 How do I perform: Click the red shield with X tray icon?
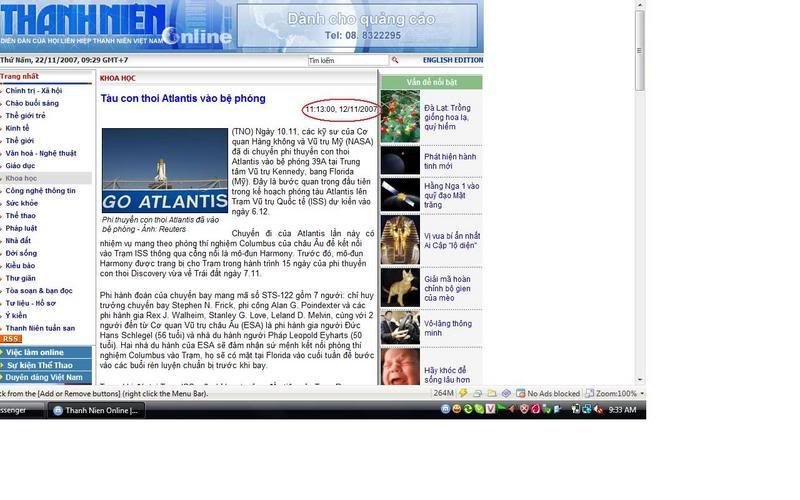tap(524, 409)
